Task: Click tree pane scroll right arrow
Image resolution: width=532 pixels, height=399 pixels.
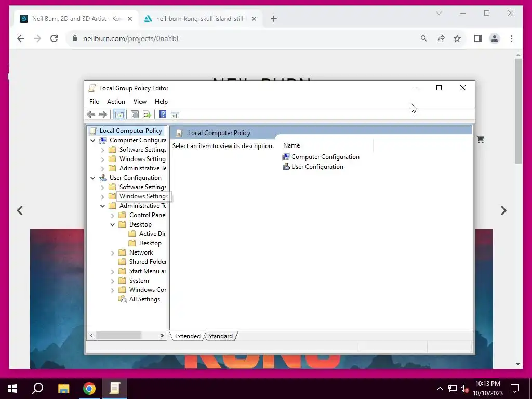Action: coord(162,335)
